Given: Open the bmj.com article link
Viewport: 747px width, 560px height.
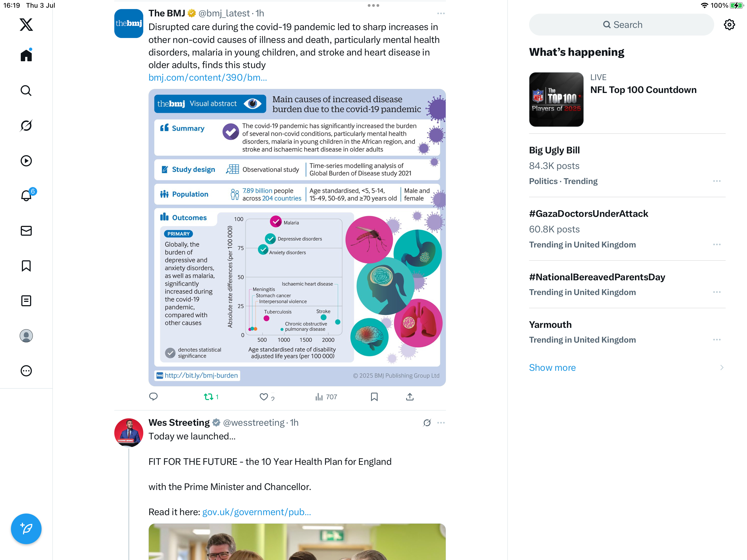Looking at the screenshot, I should click(x=208, y=77).
